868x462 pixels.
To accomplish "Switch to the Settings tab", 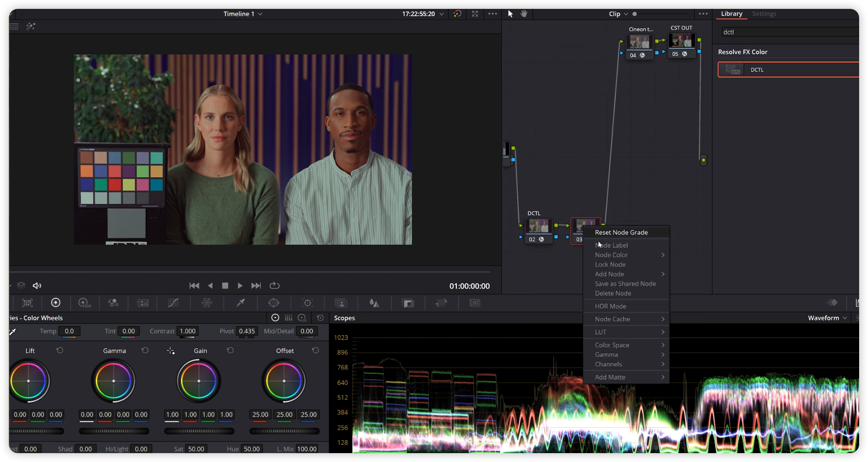I will tap(764, 14).
